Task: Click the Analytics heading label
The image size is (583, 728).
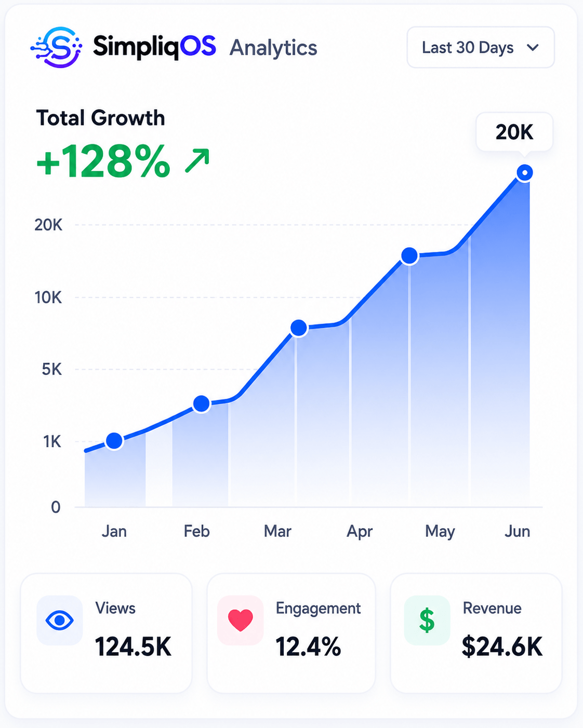Action: (273, 48)
